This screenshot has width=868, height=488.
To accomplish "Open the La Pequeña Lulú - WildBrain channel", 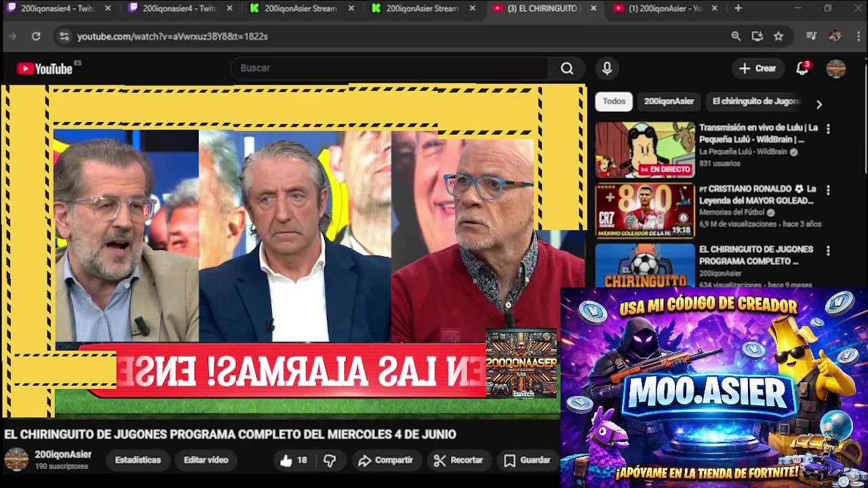I will coord(743,152).
